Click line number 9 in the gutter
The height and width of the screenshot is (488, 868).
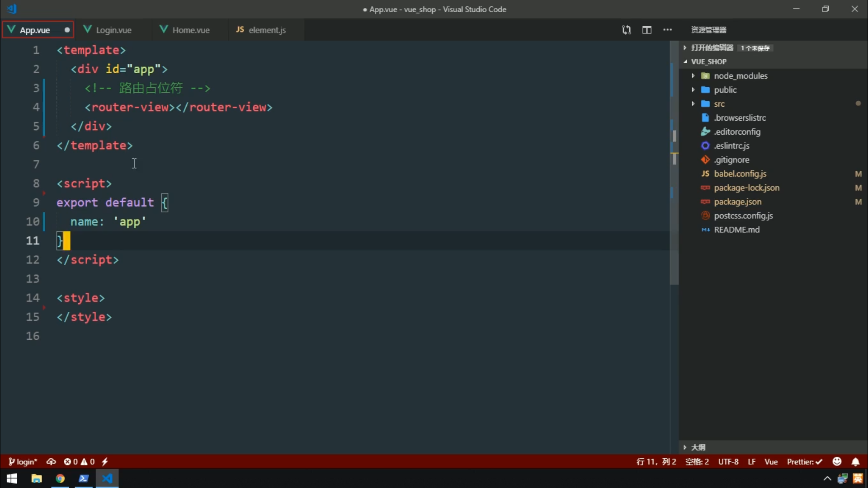[36, 202]
